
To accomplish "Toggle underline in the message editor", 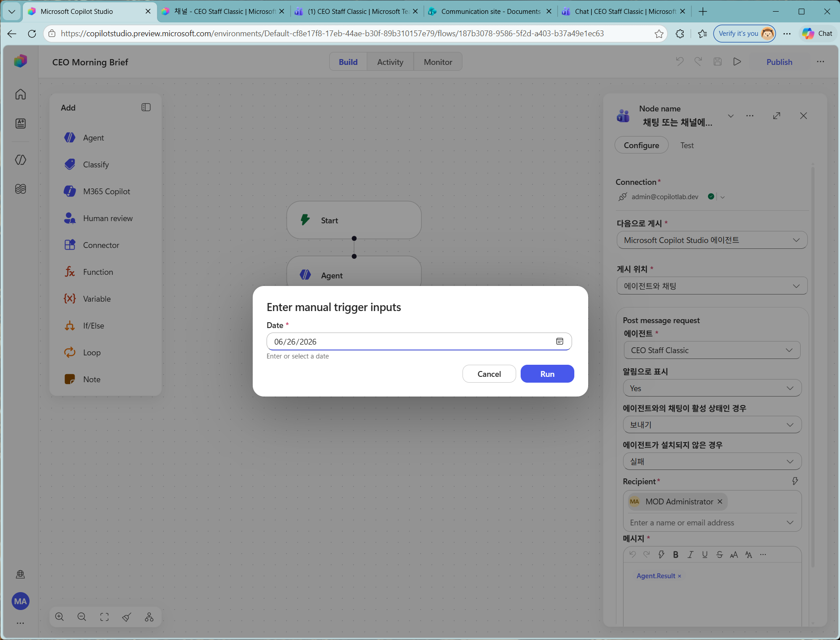I will click(x=705, y=555).
